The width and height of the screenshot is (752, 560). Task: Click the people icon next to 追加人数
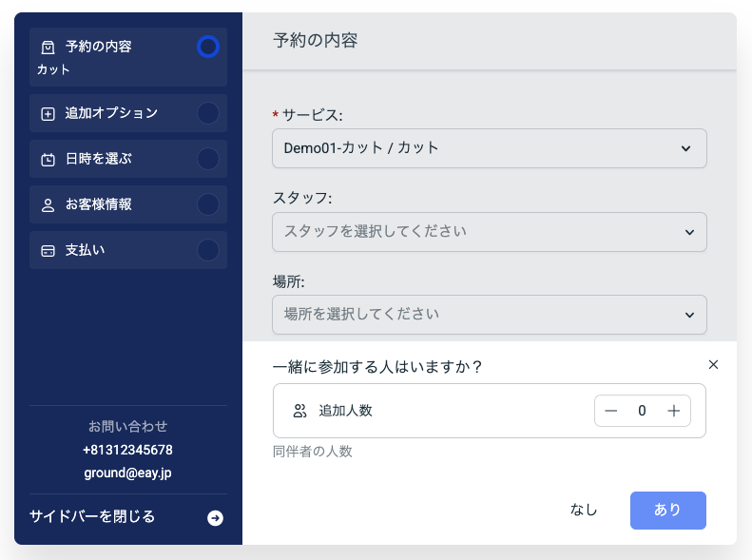click(300, 411)
